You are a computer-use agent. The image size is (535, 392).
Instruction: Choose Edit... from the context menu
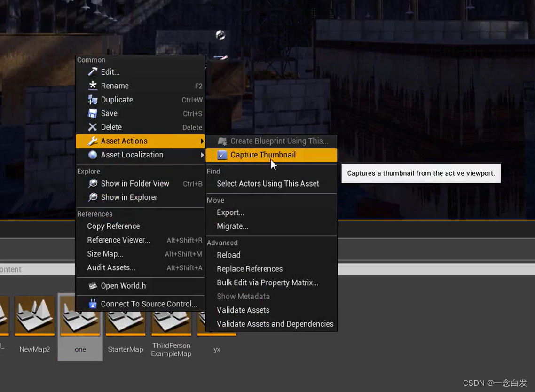point(140,72)
